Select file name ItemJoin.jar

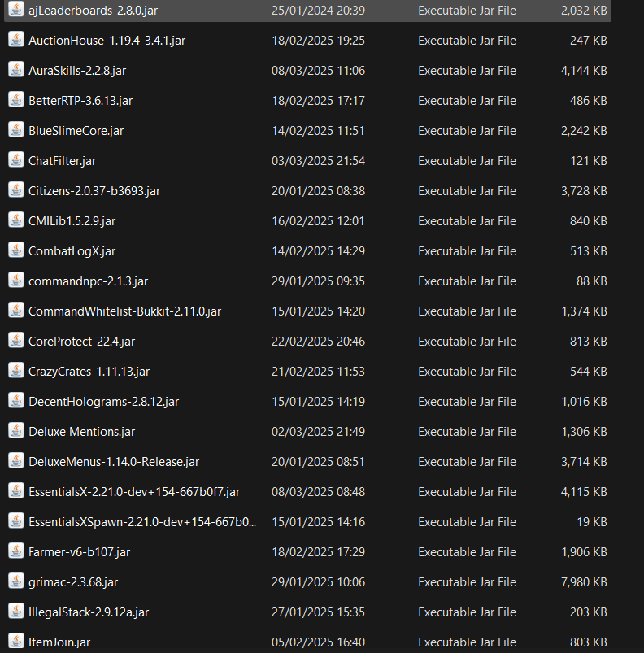pos(59,642)
